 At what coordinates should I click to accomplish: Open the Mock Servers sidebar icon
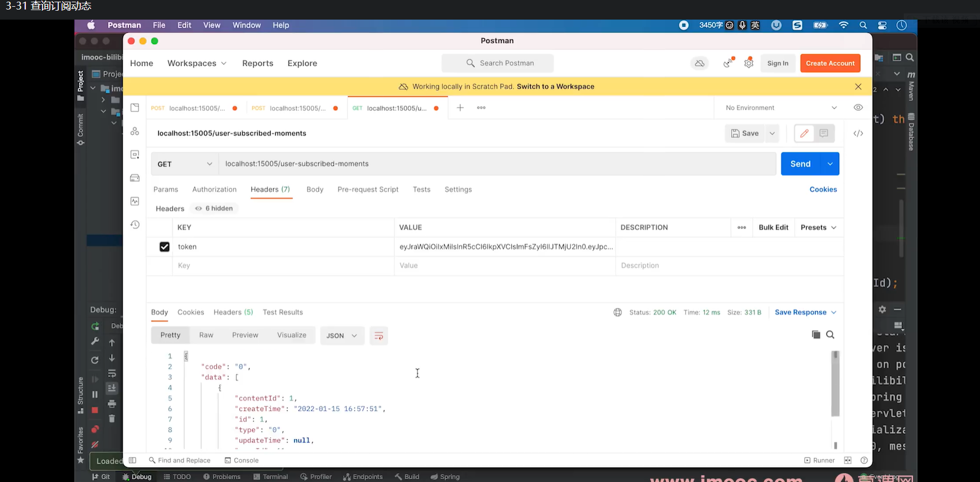click(135, 178)
